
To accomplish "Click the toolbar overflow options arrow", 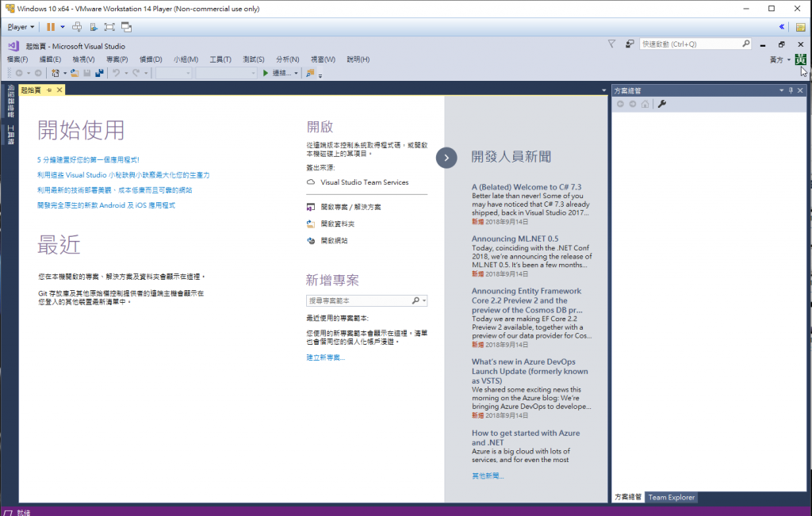I will point(320,75).
